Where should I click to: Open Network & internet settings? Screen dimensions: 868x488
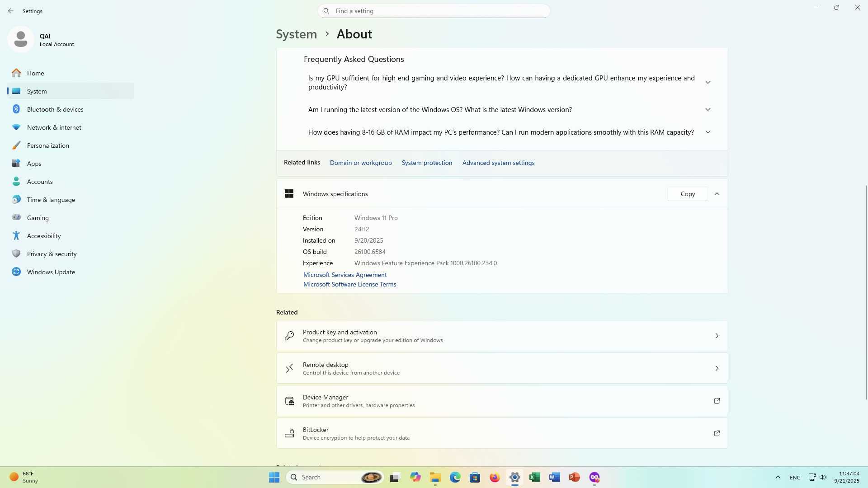click(71, 127)
